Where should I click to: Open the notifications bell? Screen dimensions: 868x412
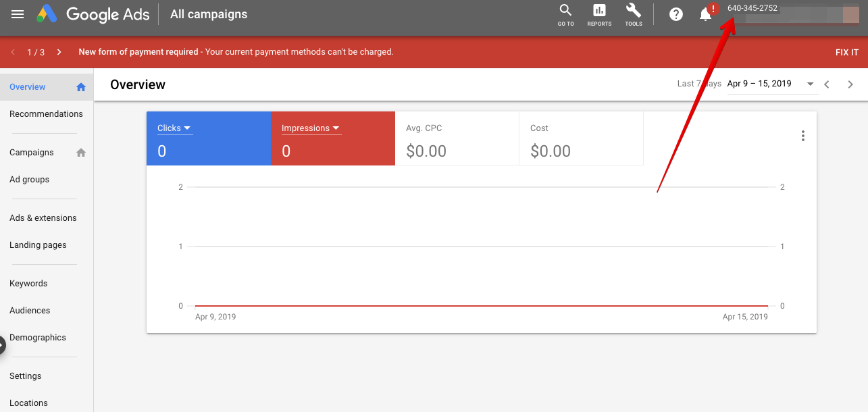706,14
